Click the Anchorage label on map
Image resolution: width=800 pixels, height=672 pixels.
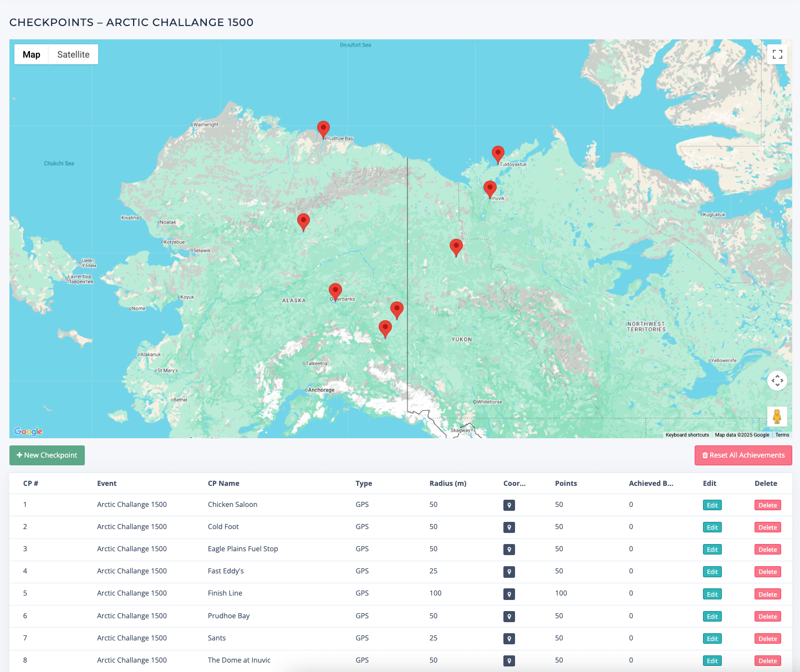[x=321, y=390]
